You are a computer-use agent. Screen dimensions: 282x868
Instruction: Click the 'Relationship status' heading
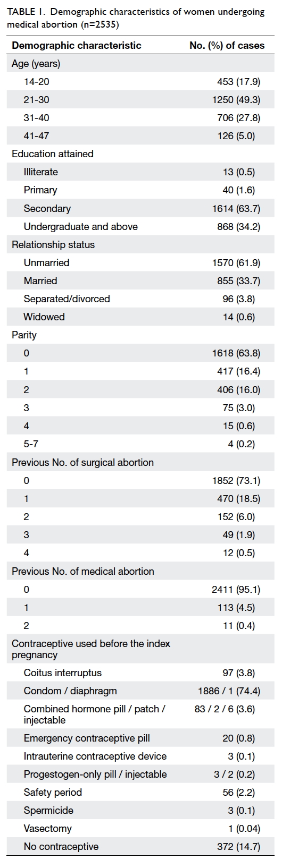click(53, 245)
